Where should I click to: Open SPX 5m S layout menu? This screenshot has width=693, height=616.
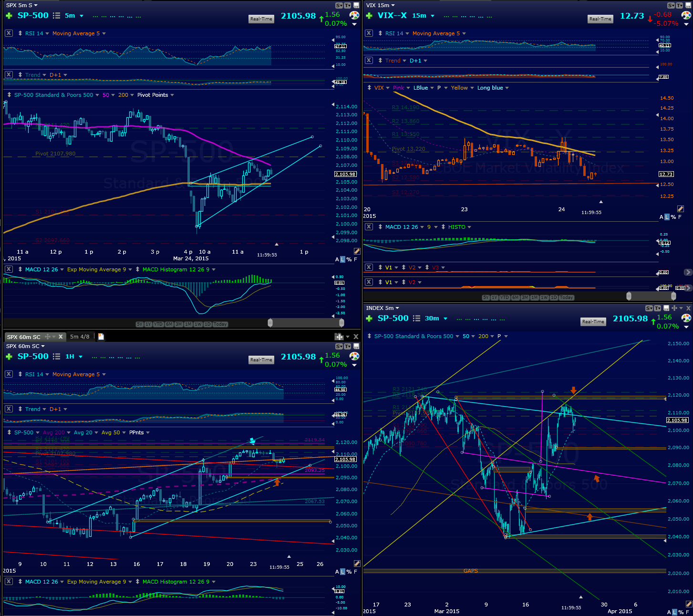click(22, 5)
